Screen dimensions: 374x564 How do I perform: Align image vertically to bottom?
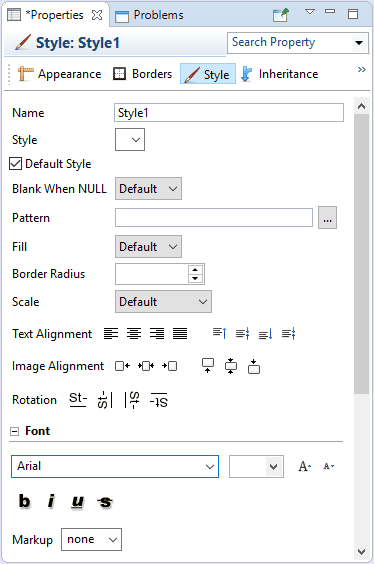(x=254, y=366)
